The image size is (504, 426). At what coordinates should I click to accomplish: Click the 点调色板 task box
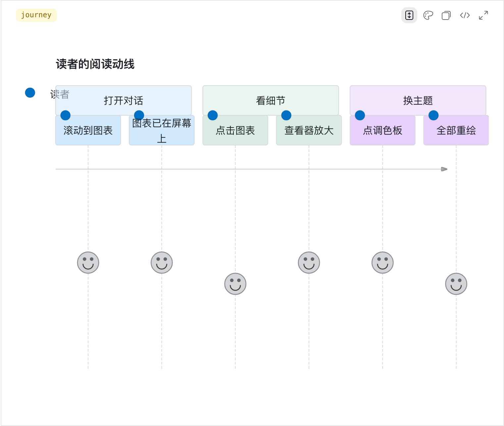pos(382,130)
